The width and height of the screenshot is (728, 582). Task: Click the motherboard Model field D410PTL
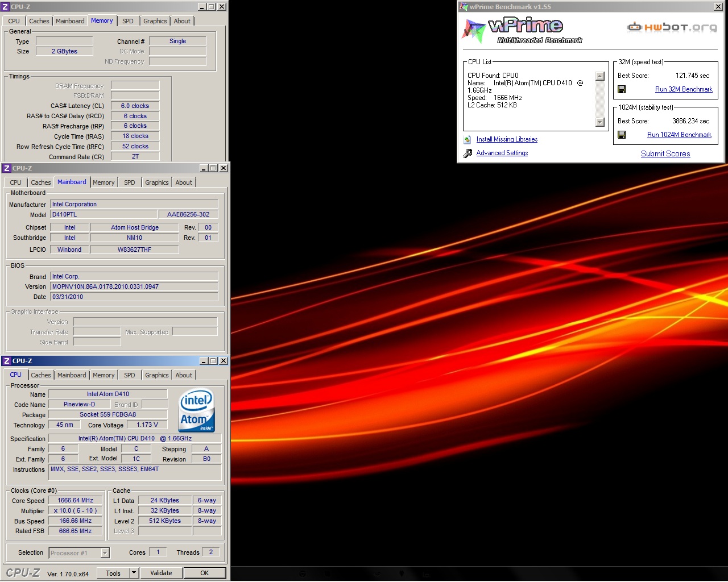(x=104, y=214)
